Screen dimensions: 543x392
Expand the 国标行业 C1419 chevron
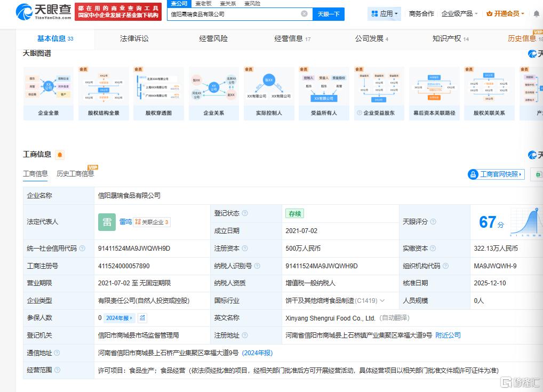[382, 301]
